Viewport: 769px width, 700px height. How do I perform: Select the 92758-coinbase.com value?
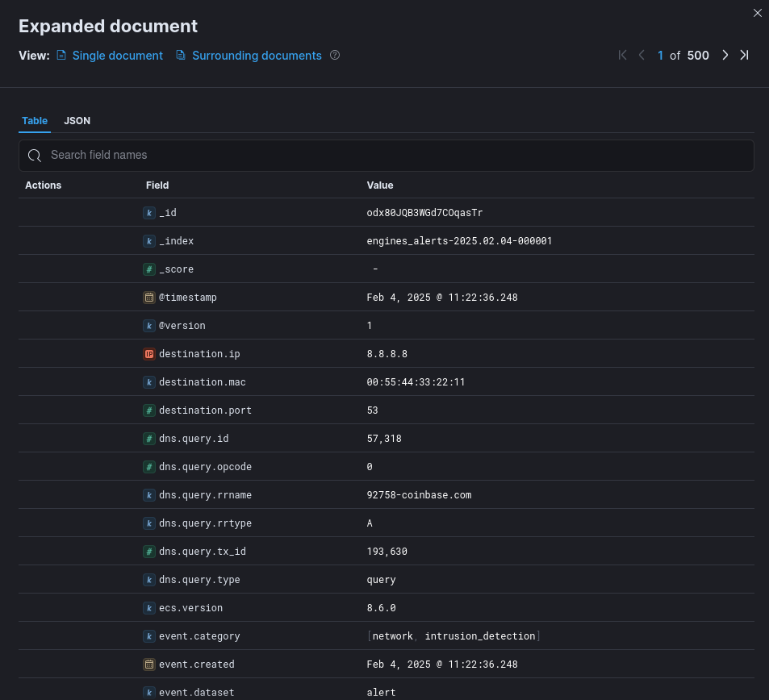point(419,495)
